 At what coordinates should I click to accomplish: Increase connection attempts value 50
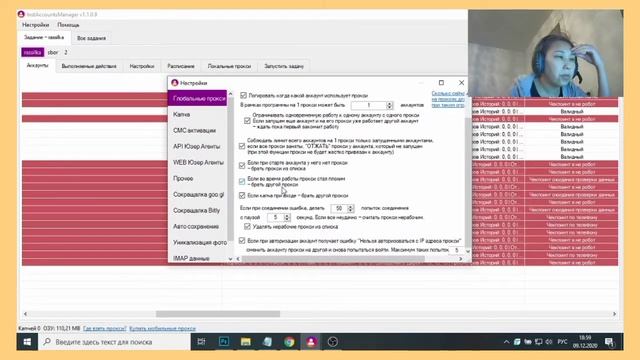click(x=350, y=207)
